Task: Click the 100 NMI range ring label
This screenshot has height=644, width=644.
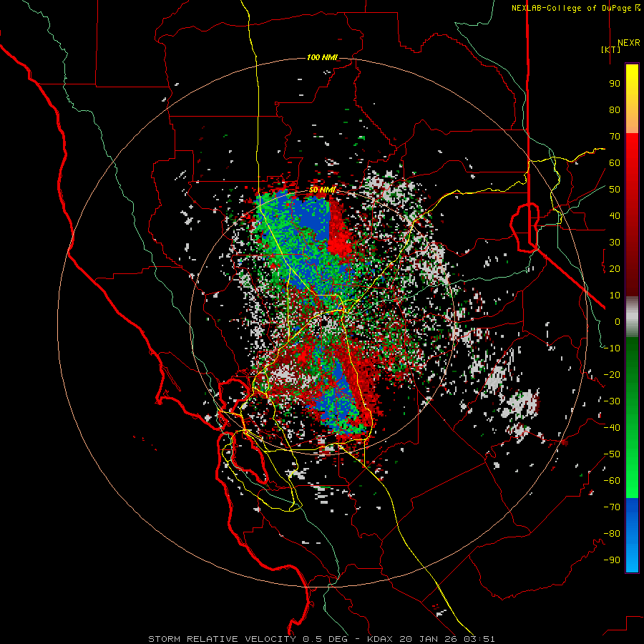Action: click(322, 57)
